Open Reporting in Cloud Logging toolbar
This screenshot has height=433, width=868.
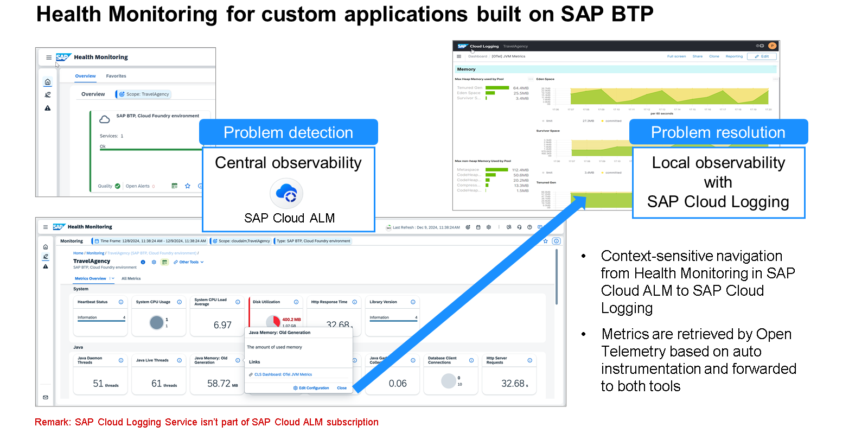click(x=734, y=56)
